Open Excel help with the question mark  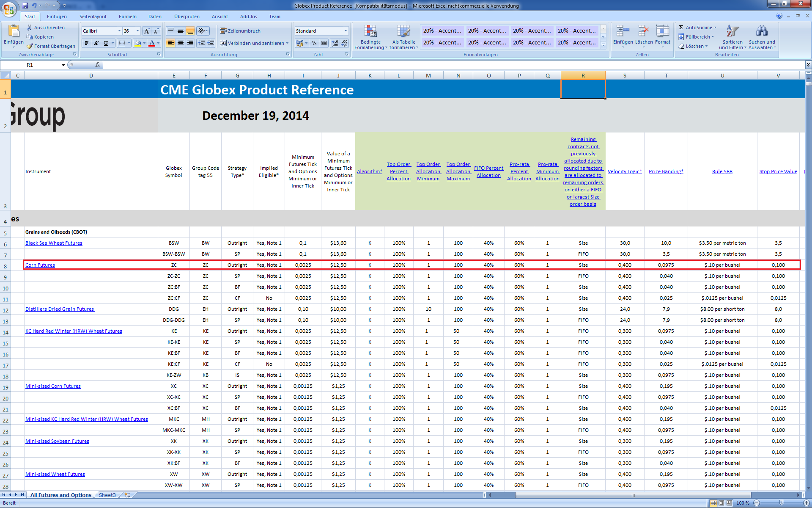(779, 16)
